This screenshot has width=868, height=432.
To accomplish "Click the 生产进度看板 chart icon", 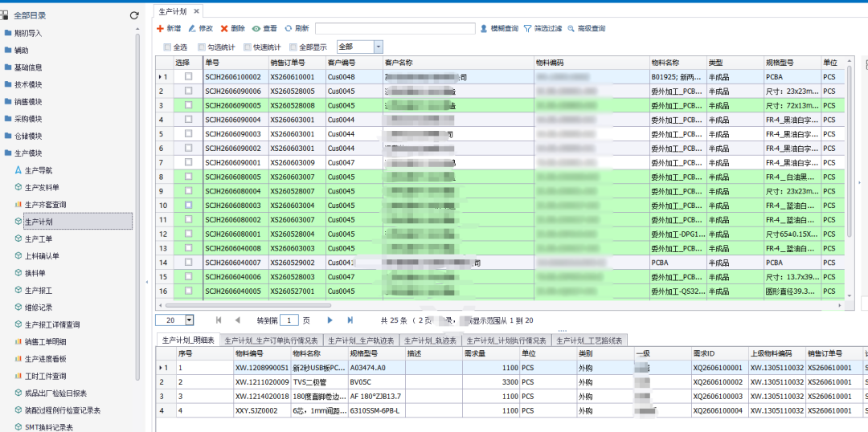I will point(18,359).
